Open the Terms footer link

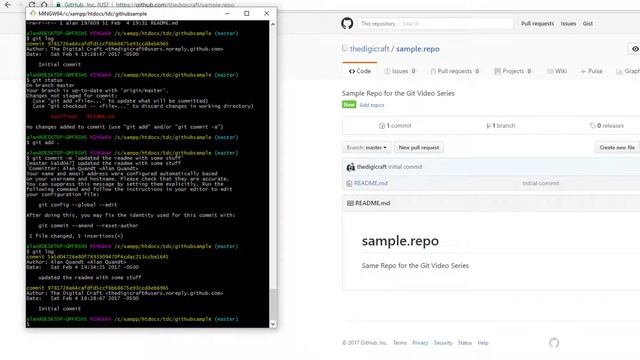pos(400,343)
